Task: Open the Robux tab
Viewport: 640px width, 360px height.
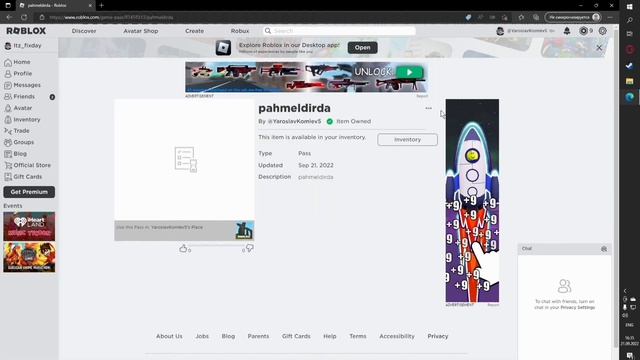Action: pos(240,31)
